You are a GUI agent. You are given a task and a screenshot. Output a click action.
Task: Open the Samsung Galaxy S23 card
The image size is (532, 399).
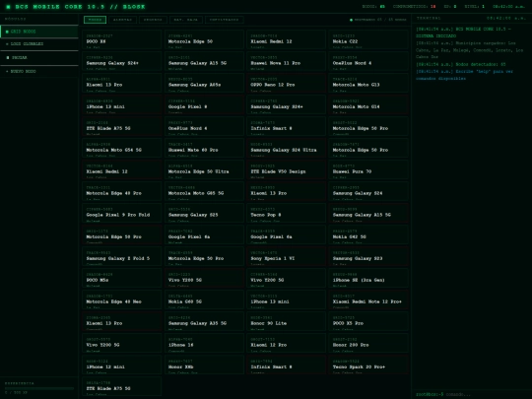click(368, 256)
